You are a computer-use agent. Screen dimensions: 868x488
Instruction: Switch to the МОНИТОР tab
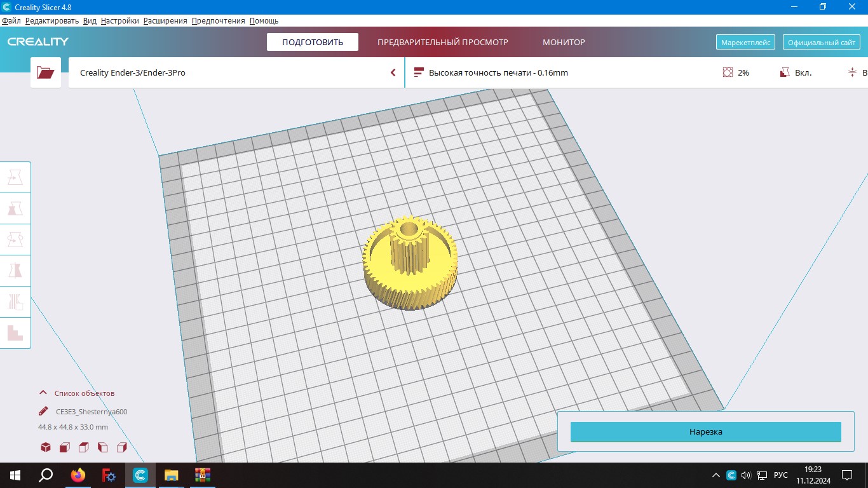pyautogui.click(x=564, y=42)
